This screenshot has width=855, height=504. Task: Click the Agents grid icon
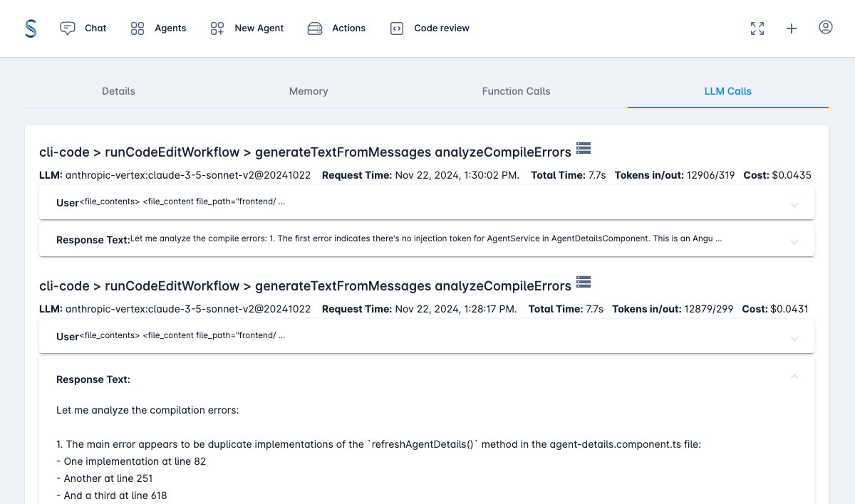click(138, 28)
